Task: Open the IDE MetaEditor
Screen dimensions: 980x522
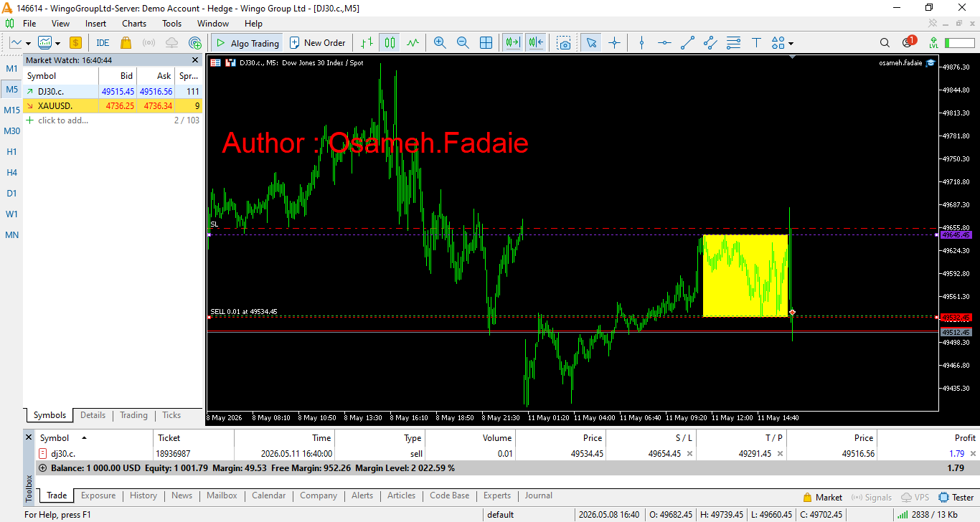Action: [103, 43]
